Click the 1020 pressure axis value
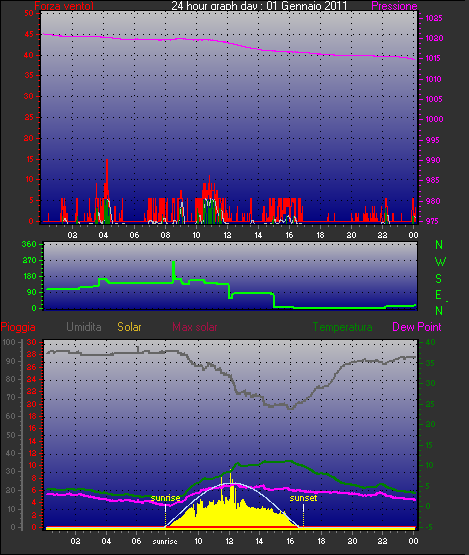The height and width of the screenshot is (555, 469). tap(434, 38)
